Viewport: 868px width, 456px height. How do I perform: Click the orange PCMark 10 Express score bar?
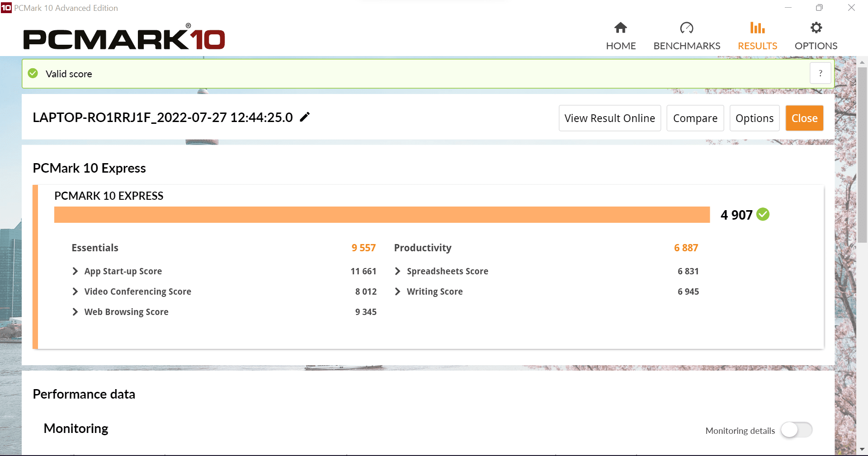pyautogui.click(x=382, y=215)
